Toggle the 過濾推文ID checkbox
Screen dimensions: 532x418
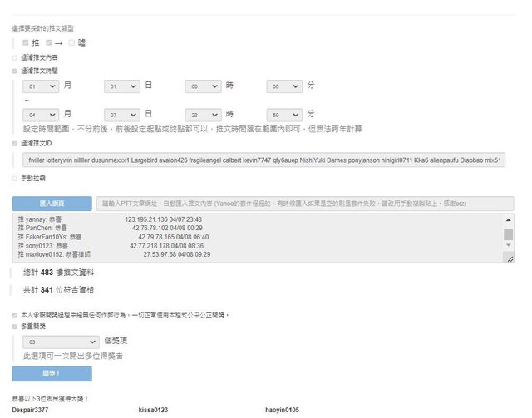point(15,144)
